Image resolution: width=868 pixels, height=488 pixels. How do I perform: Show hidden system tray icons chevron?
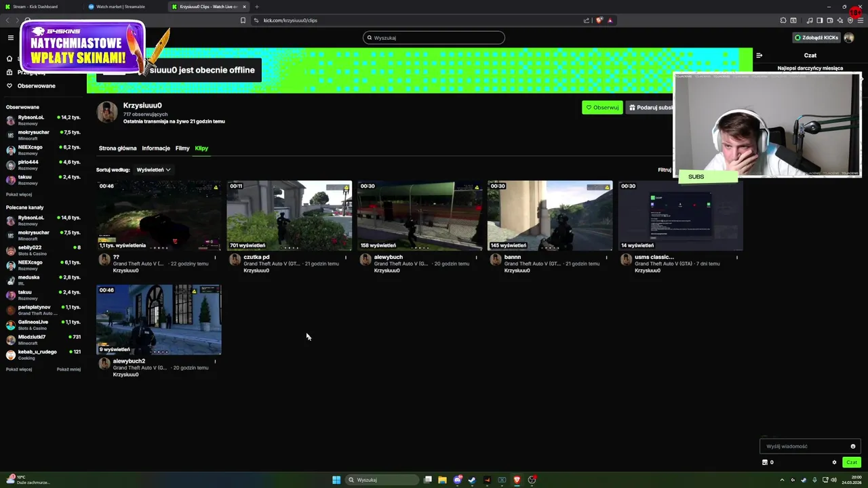click(782, 480)
